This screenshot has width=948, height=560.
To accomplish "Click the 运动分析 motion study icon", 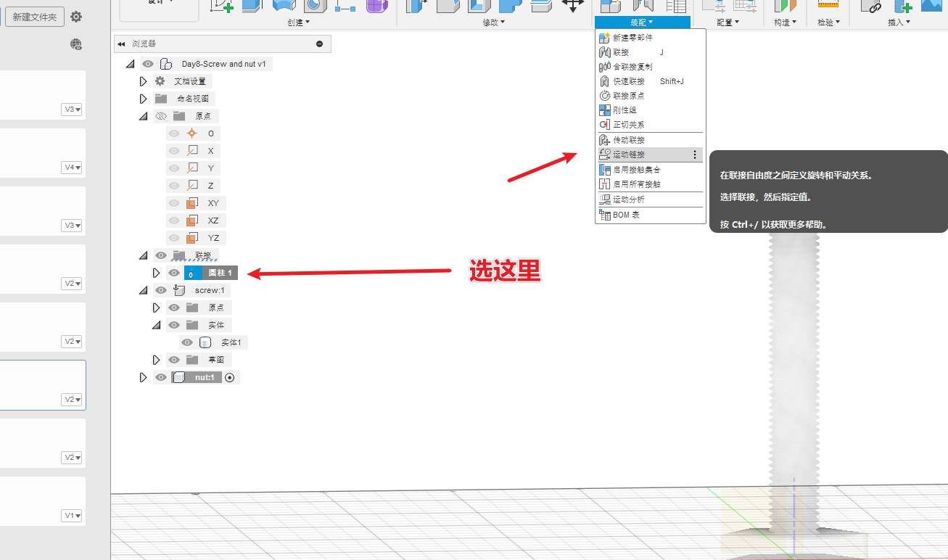I will tap(604, 199).
